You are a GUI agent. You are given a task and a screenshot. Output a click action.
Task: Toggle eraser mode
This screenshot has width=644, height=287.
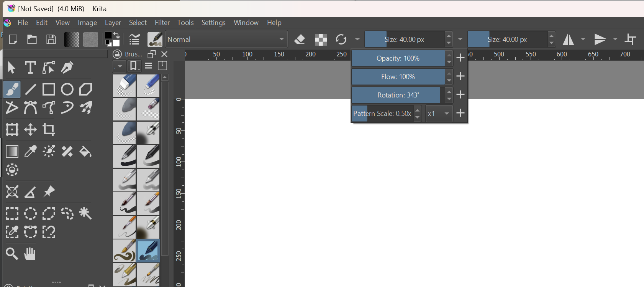(300, 40)
